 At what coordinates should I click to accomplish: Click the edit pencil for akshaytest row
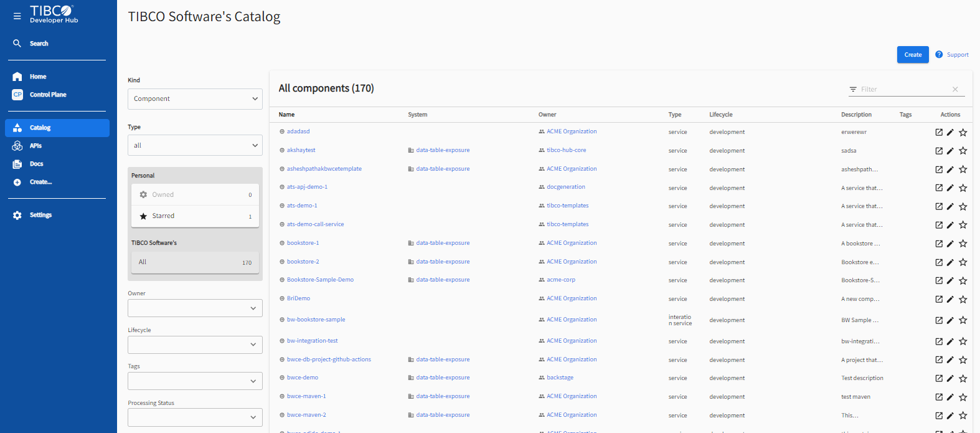950,151
